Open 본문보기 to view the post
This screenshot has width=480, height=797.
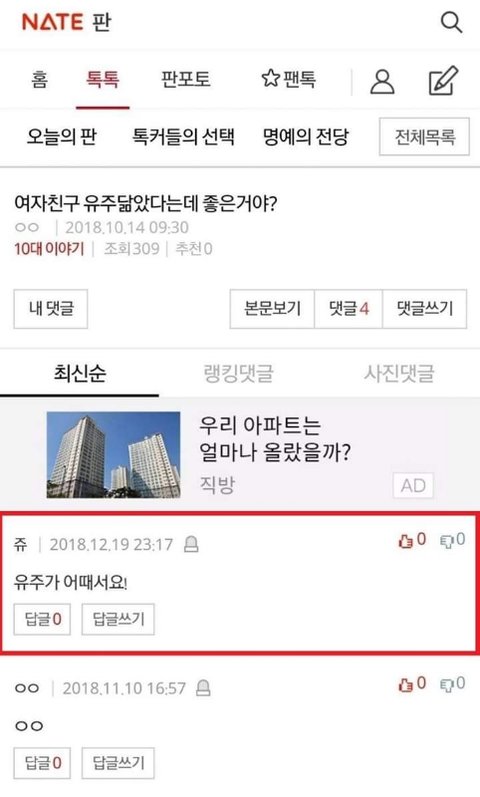tap(273, 309)
